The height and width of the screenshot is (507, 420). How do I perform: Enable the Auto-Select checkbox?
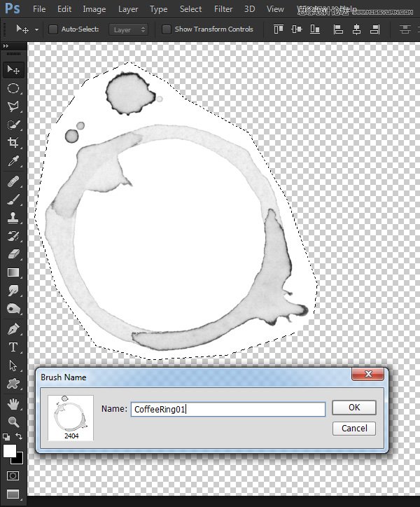(52, 29)
